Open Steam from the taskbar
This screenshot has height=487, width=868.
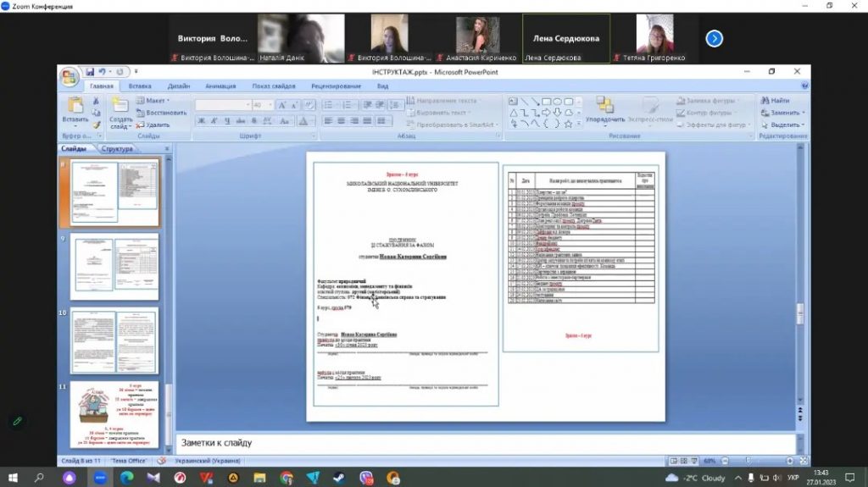pyautogui.click(x=340, y=478)
